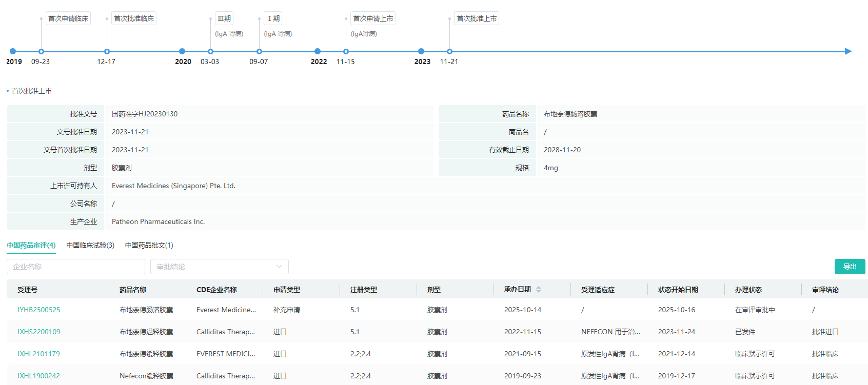Click the 12-17 timeline node
Screen dimensions: 868x385
coord(107,51)
